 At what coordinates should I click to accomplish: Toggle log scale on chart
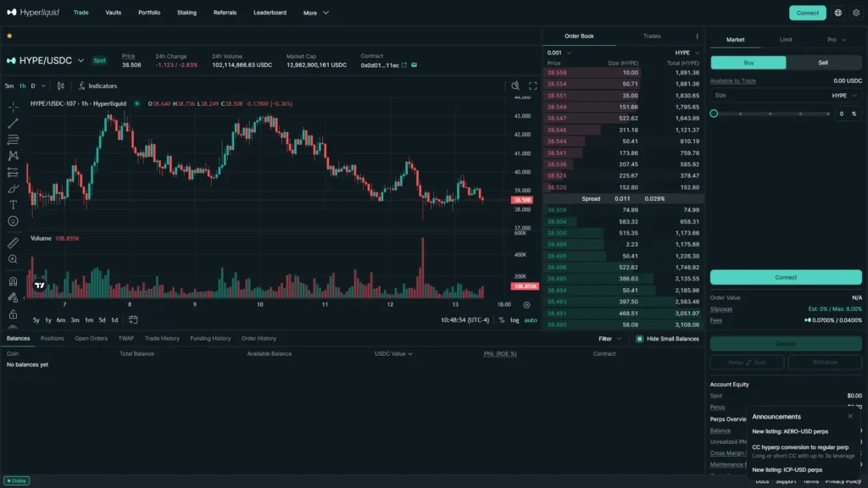click(514, 320)
